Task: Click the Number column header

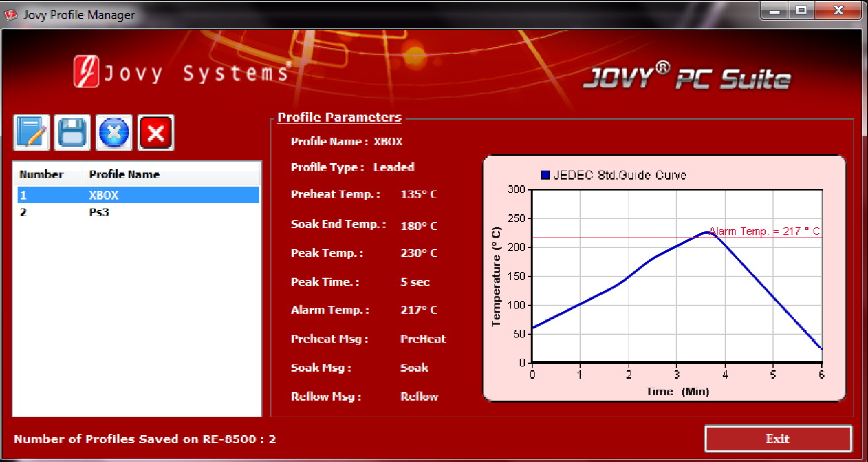Action: [48, 174]
